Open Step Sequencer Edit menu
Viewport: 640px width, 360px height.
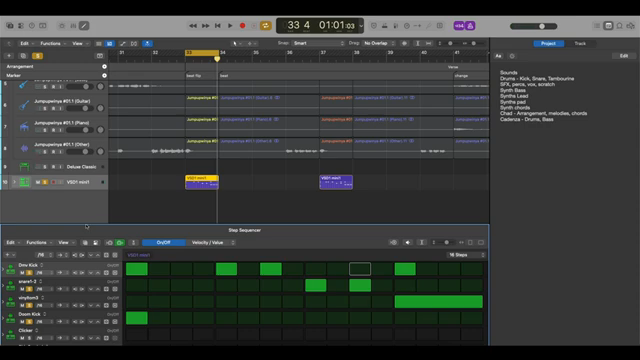click(12, 242)
